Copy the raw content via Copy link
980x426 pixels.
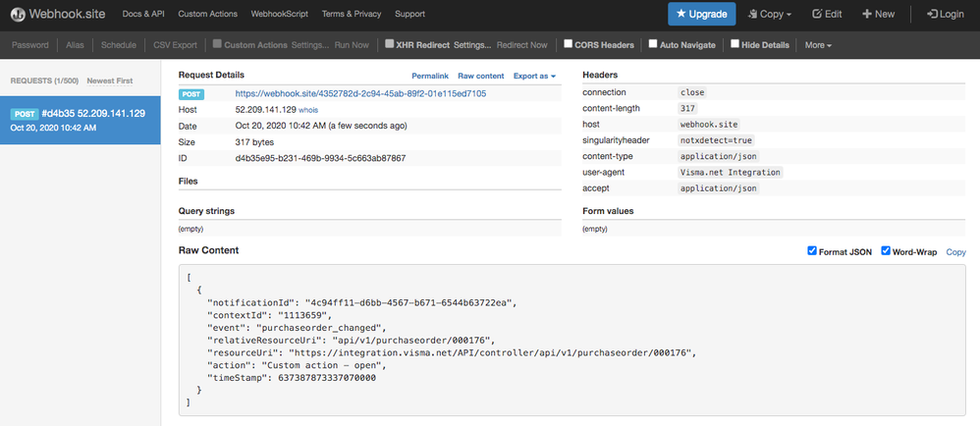click(955, 252)
